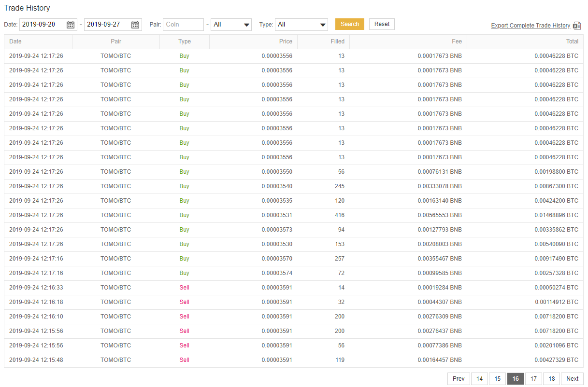
Task: Expand the quote currency All dropdown
Action: [231, 25]
